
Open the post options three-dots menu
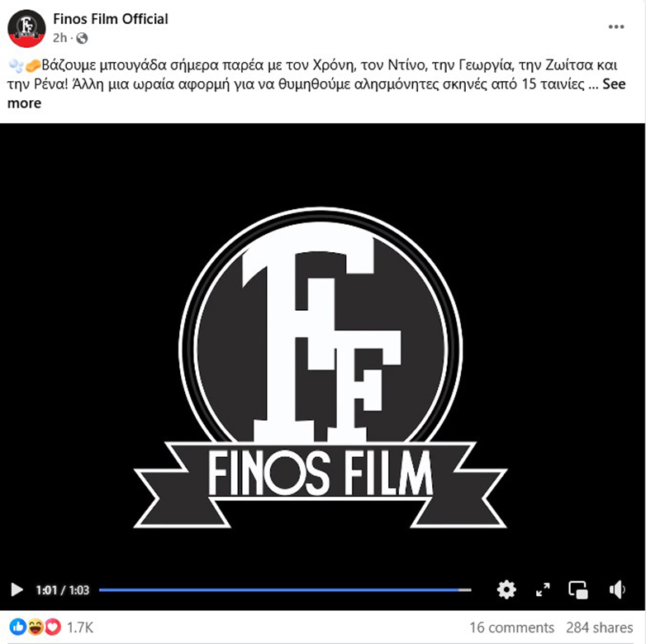(x=616, y=26)
